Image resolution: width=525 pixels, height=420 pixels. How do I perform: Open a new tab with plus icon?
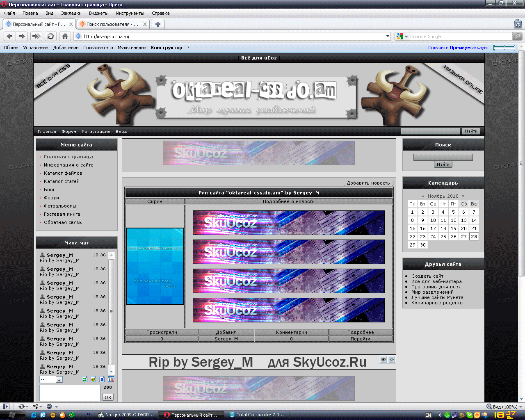click(157, 24)
